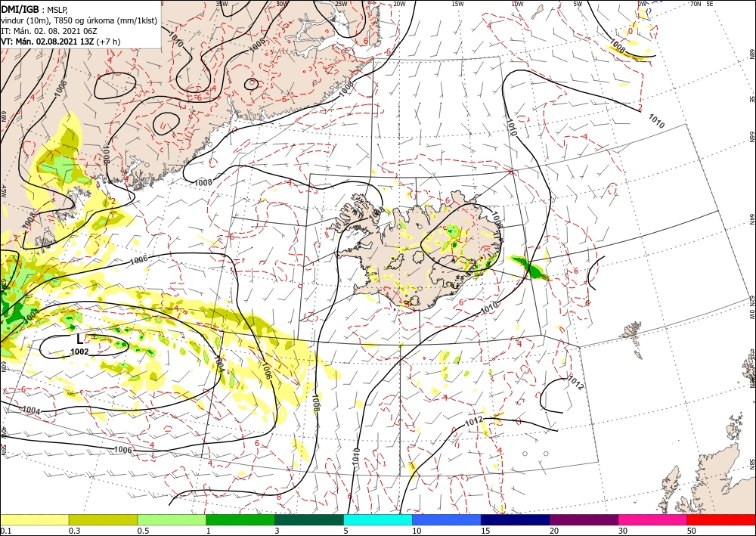Click the '0.3' legend scale value

point(74,531)
